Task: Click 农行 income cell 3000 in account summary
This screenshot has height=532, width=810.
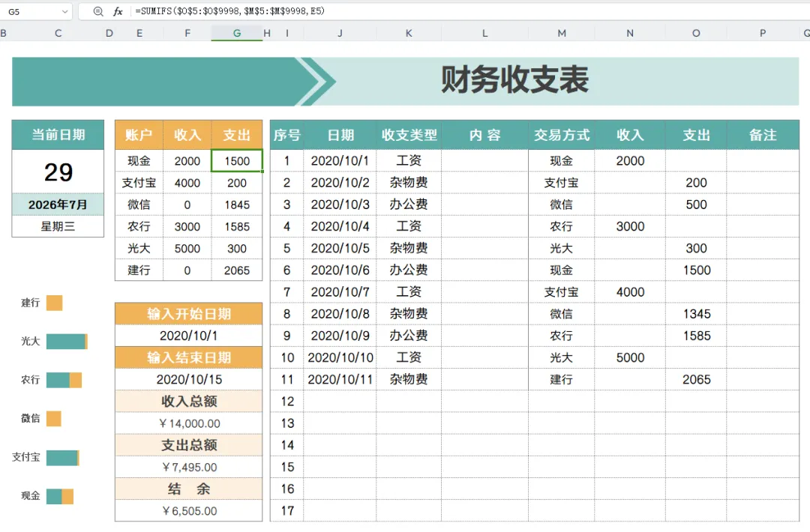Action: (187, 226)
